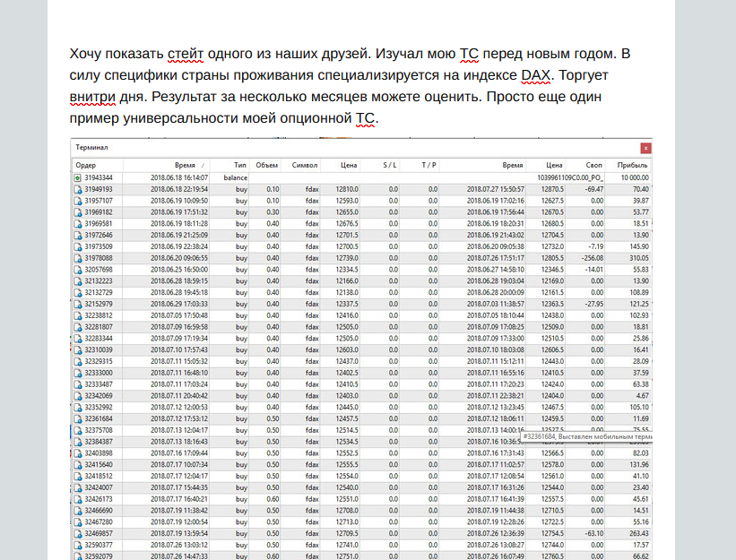The width and height of the screenshot is (736, 560).
Task: Click the 10 000.00 balance profit value
Action: 635,177
